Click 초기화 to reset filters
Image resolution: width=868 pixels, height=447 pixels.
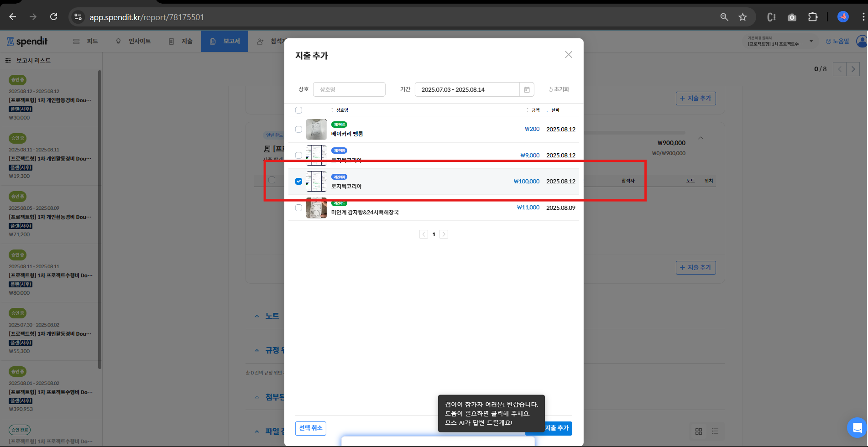[x=559, y=89]
